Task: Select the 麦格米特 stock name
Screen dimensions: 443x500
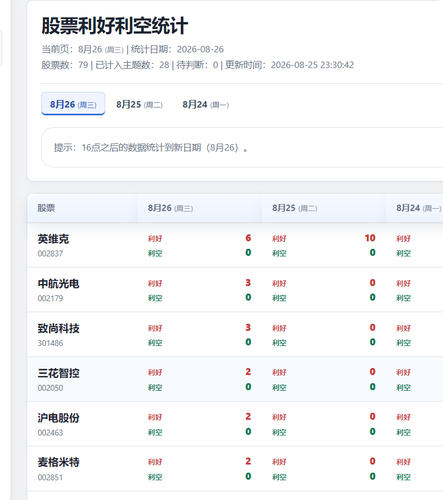Action: pos(58,462)
